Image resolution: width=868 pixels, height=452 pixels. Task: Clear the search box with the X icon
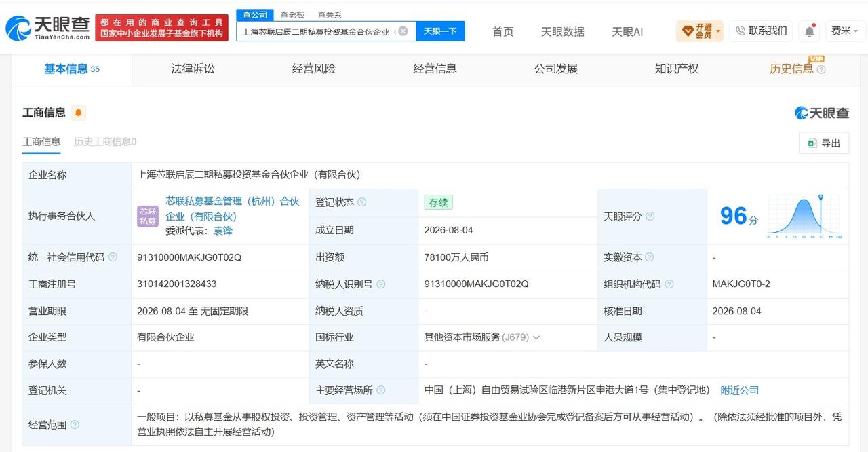click(x=403, y=31)
